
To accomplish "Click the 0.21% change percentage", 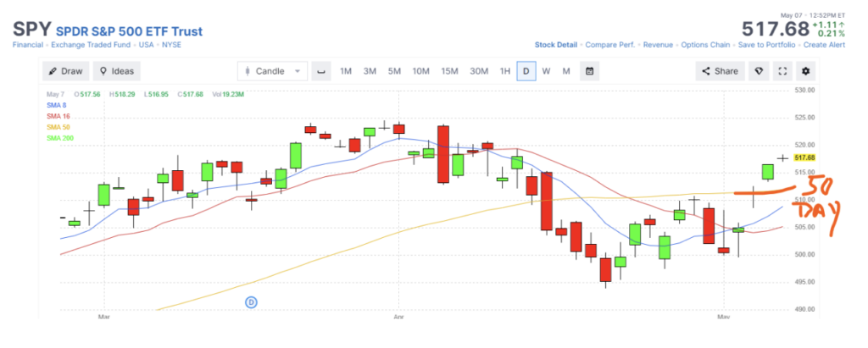I will pos(833,33).
